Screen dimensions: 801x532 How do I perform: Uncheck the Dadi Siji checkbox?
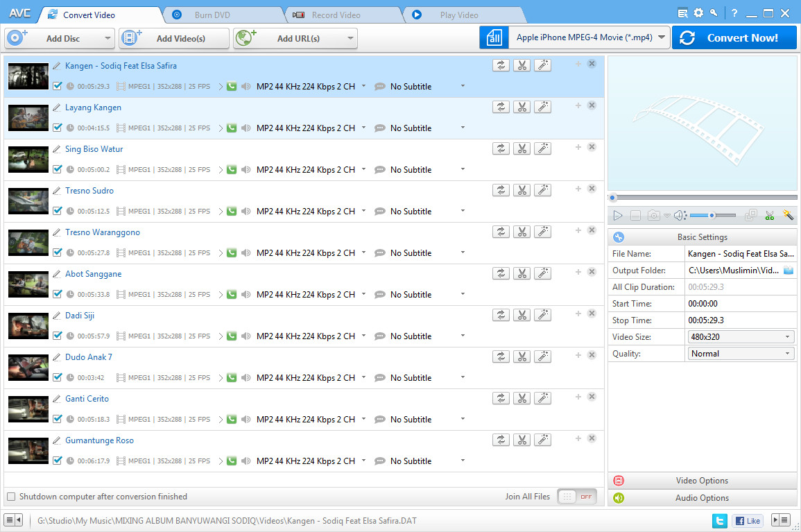(57, 336)
